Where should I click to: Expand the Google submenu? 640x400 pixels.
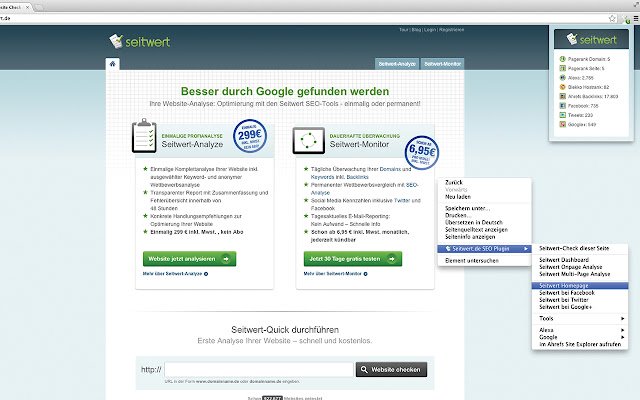pyautogui.click(x=580, y=337)
